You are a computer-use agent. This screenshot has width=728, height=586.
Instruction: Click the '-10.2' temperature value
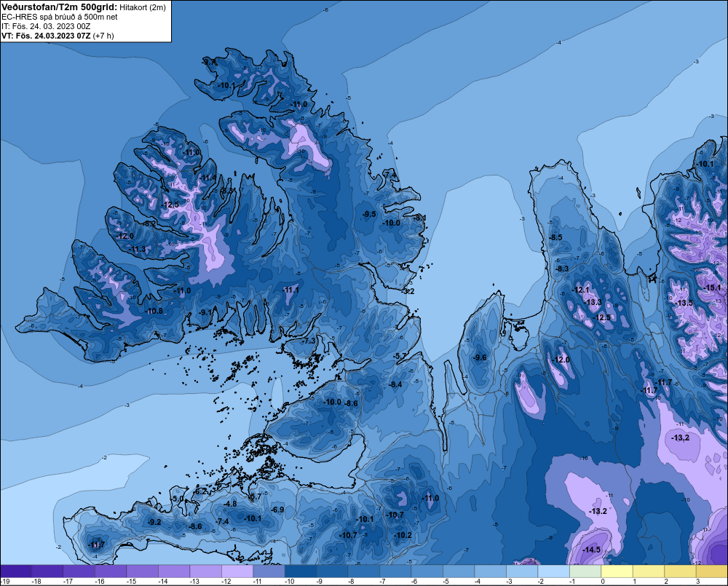(x=403, y=535)
